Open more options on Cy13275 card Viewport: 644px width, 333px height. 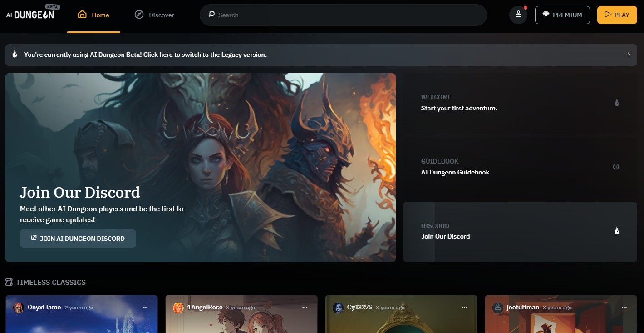[x=465, y=307]
